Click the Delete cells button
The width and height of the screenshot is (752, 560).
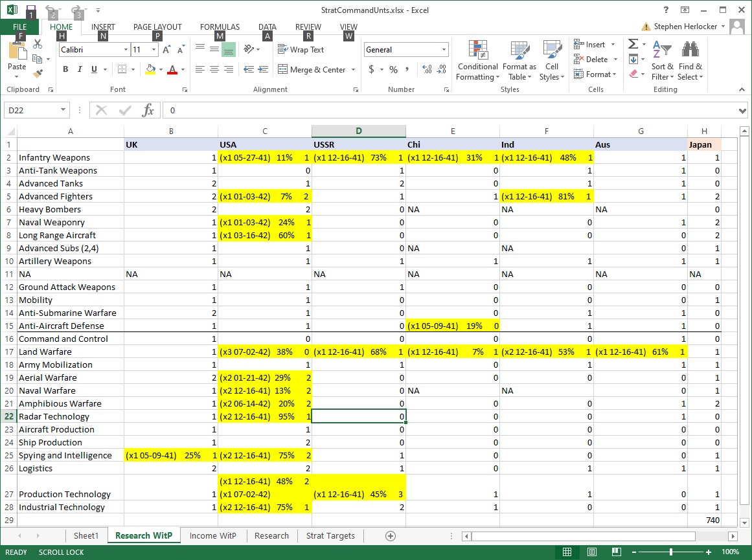point(595,60)
